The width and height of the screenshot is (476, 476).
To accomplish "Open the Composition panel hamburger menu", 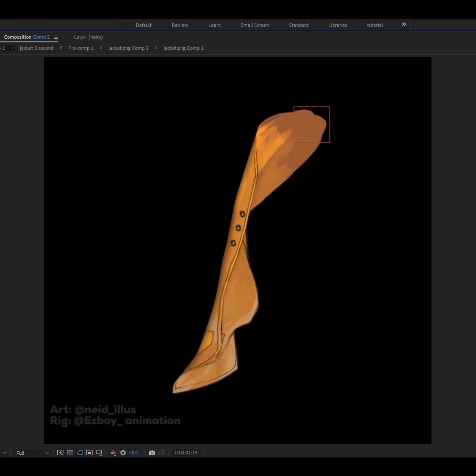I will [56, 37].
